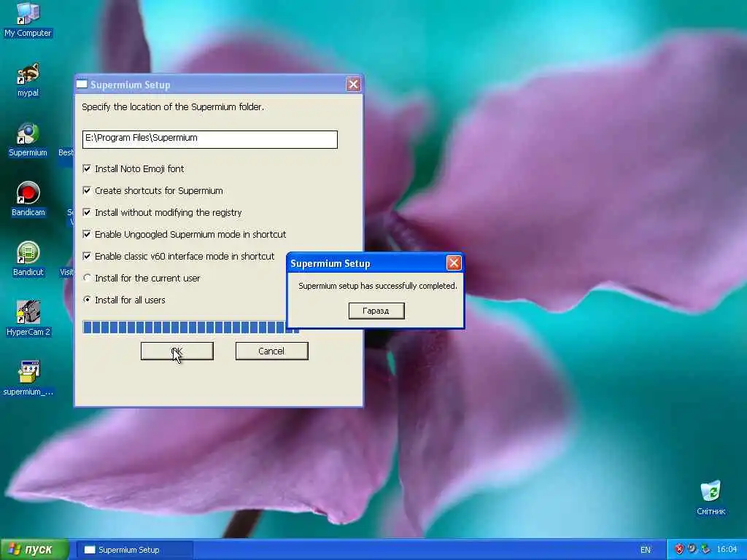This screenshot has height=560, width=747.
Task: Click the 'successfully completed' message text
Action: coord(377,286)
